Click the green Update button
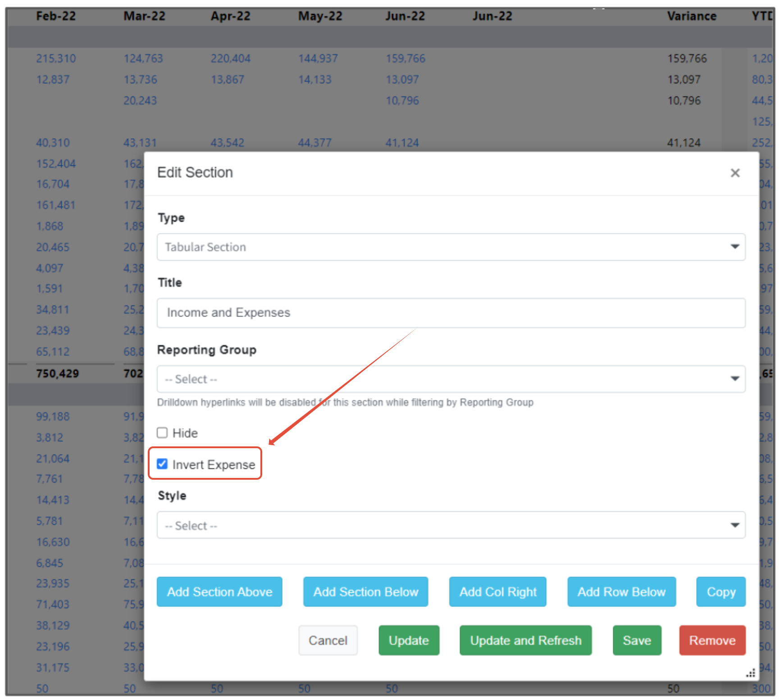 409,640
